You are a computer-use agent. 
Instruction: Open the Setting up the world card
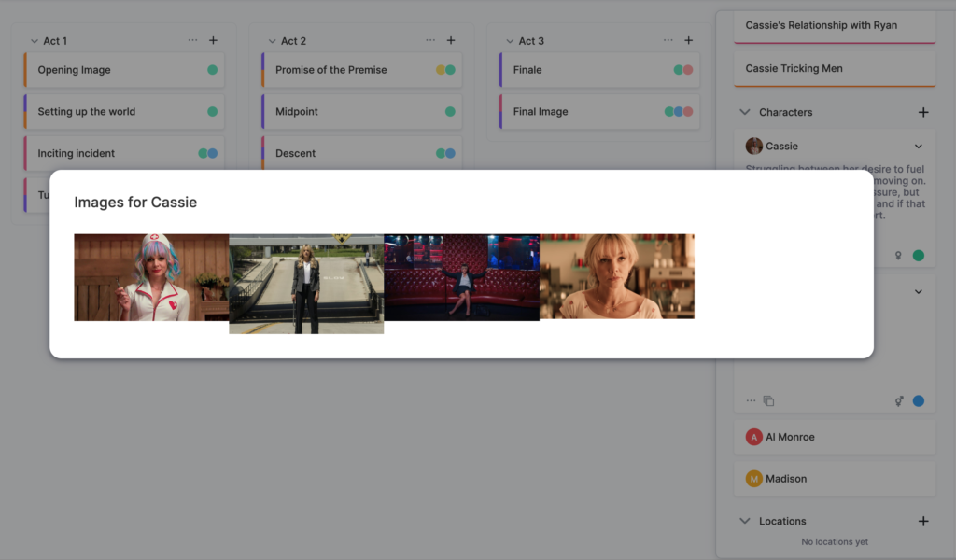[124, 111]
